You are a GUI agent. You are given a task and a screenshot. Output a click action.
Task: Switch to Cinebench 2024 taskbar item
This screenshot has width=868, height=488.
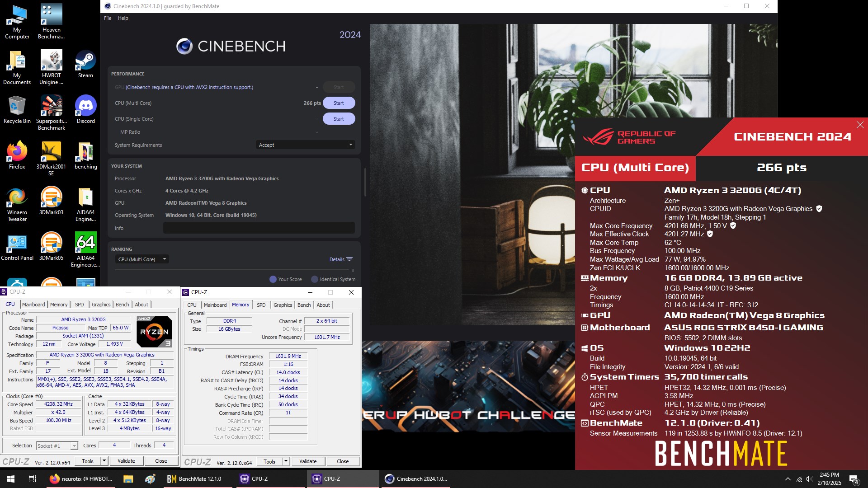point(416,479)
